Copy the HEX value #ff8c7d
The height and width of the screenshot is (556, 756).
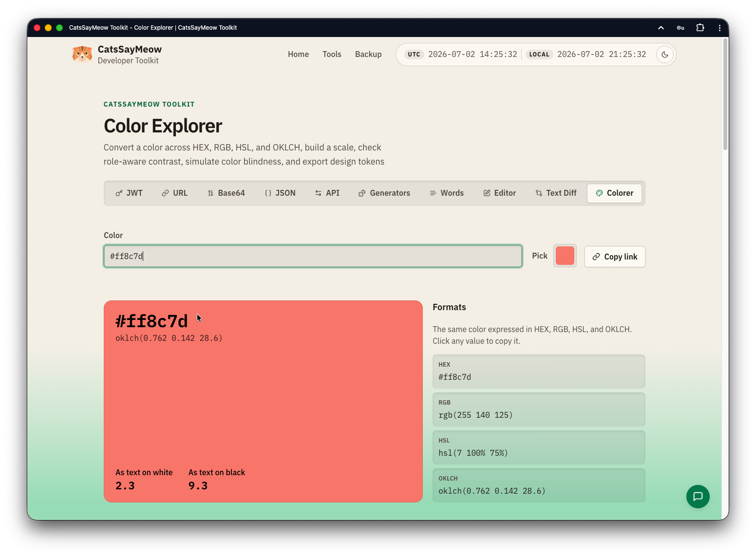pos(539,371)
